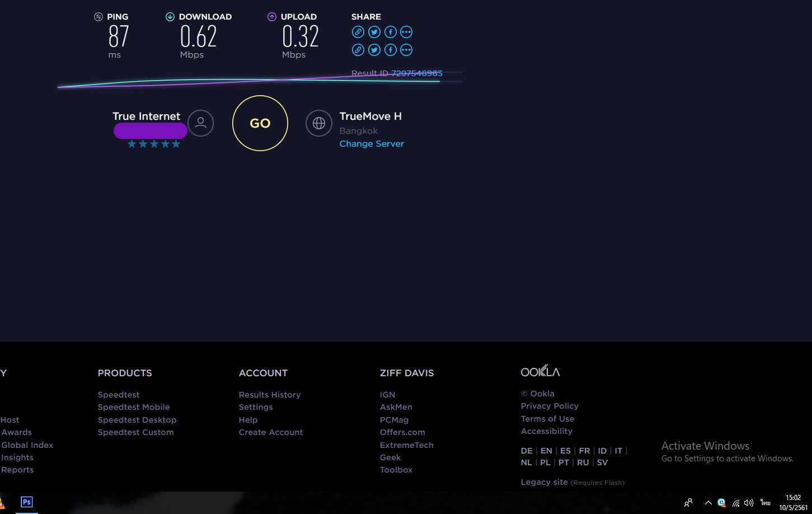The image size is (812, 514).
Task: Switch site language to NL
Action: pos(527,462)
